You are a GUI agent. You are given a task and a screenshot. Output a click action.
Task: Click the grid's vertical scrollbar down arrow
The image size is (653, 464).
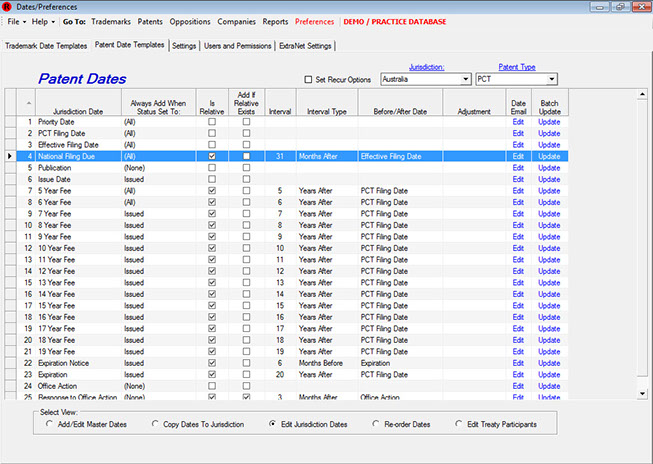pos(643,395)
